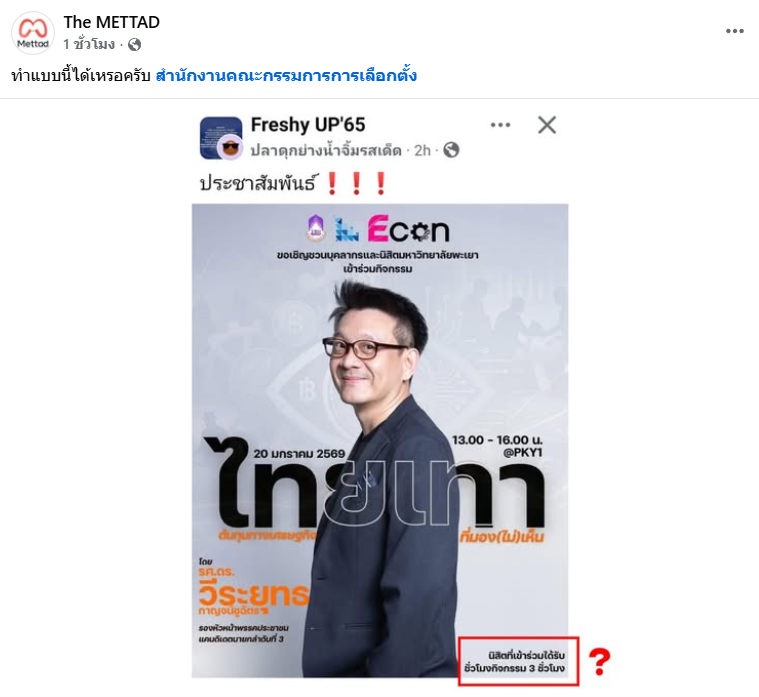
Task: Close the Freshy UP'65 post with X
Action: 547,125
